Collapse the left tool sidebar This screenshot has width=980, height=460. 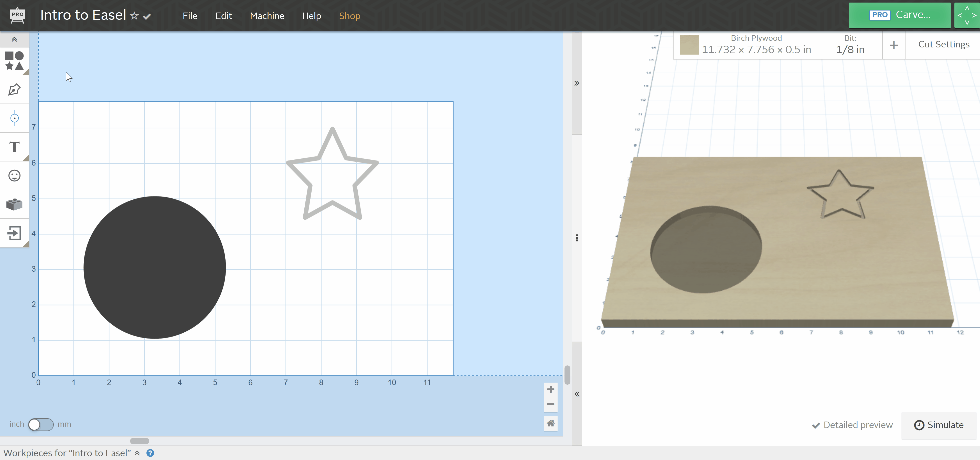[14, 39]
